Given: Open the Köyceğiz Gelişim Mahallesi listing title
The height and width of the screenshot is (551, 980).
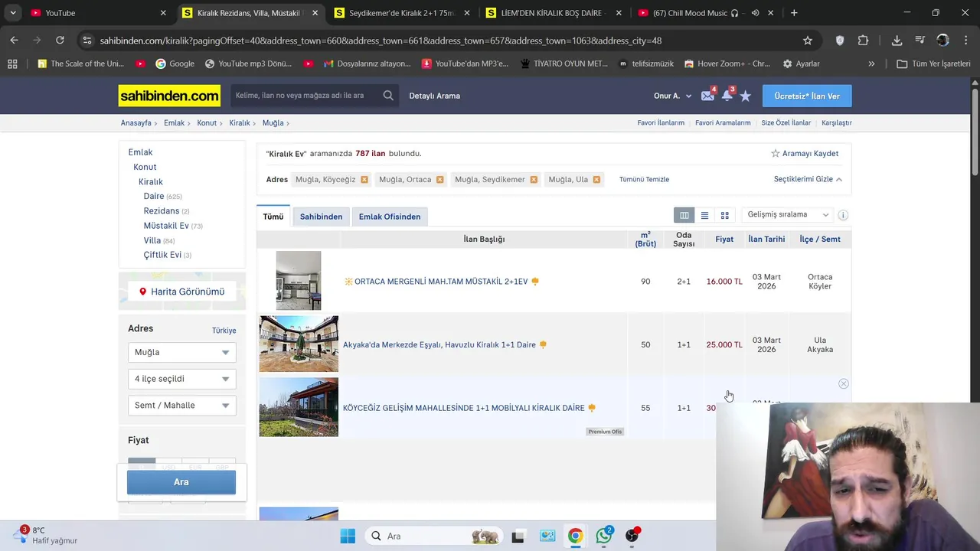Looking at the screenshot, I should 464,408.
